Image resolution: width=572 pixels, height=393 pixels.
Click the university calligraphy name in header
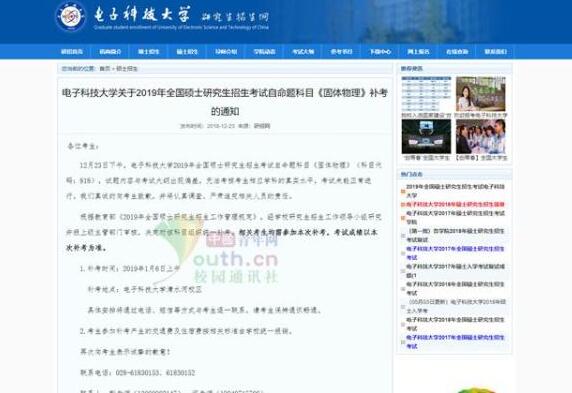pos(142,15)
